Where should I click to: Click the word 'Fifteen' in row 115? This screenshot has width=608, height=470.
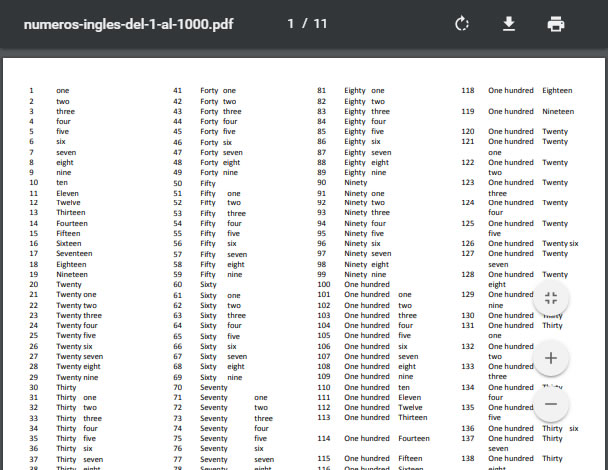pos(410,458)
